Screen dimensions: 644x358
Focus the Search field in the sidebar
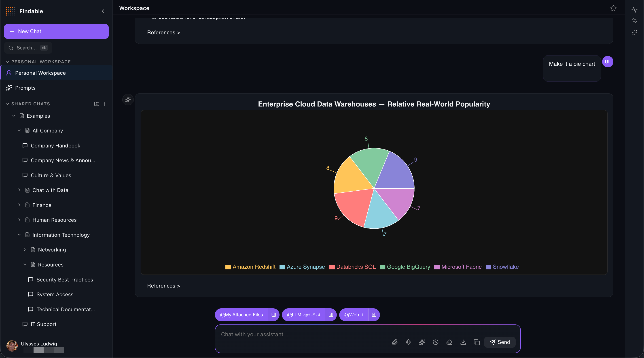tap(28, 48)
